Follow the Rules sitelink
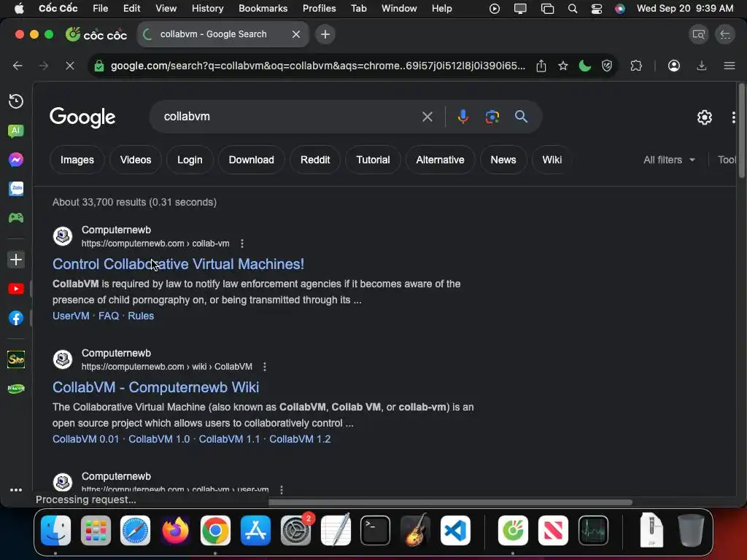The width and height of the screenshot is (747, 560). click(141, 316)
